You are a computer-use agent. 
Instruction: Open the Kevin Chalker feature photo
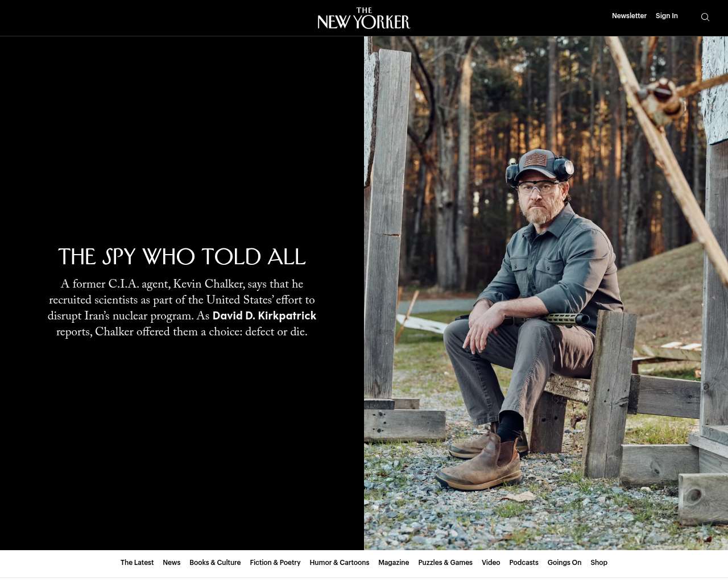[x=546, y=293]
